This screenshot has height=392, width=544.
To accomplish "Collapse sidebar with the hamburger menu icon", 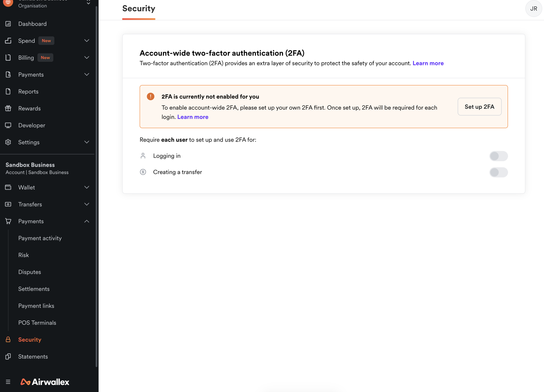I will coord(8,382).
